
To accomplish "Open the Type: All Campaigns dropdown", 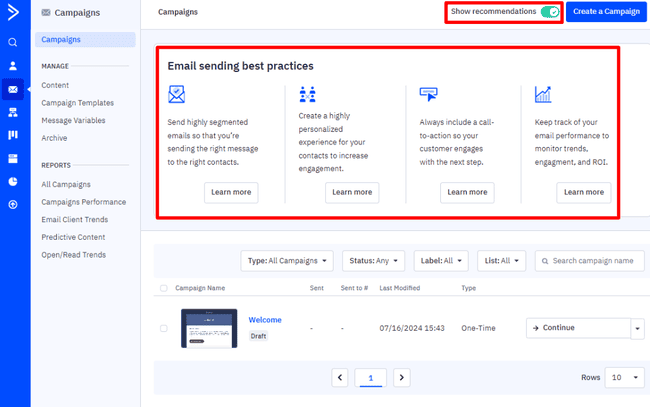I will click(x=288, y=261).
